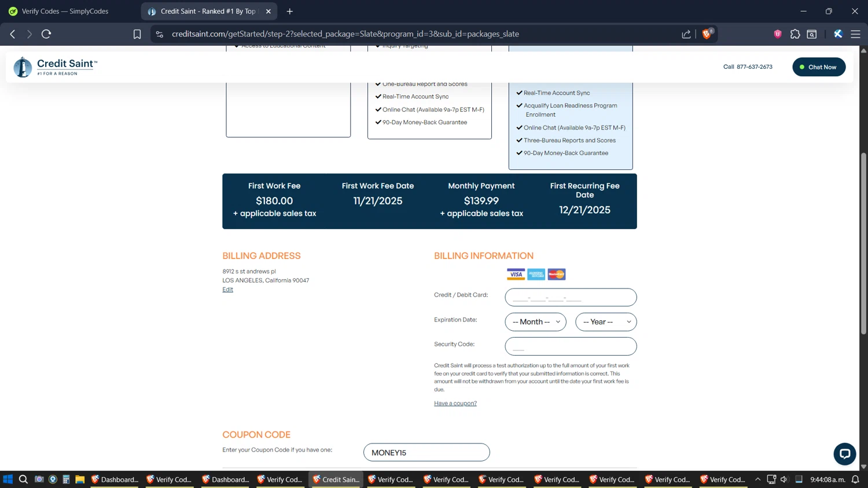Click the Visa card logo
This screenshot has height=488, width=868.
[516, 274]
